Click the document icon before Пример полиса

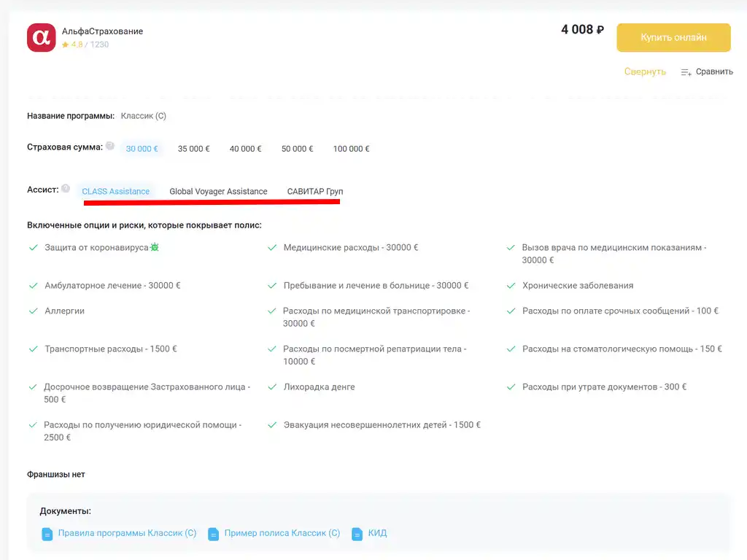point(213,534)
